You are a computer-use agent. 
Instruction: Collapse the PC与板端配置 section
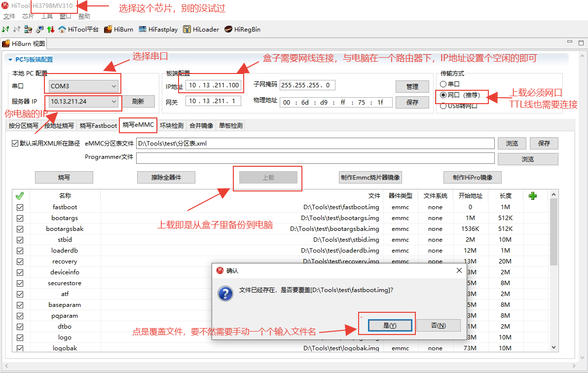[x=10, y=60]
